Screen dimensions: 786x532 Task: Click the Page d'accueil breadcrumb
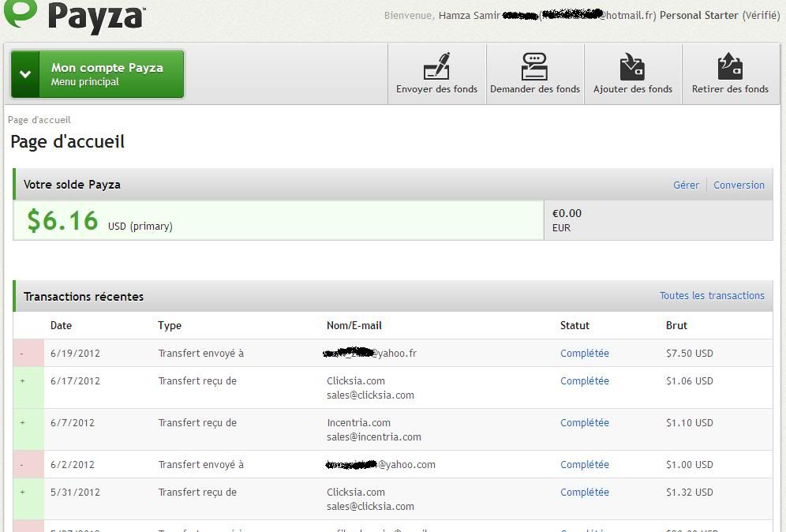[x=39, y=120]
